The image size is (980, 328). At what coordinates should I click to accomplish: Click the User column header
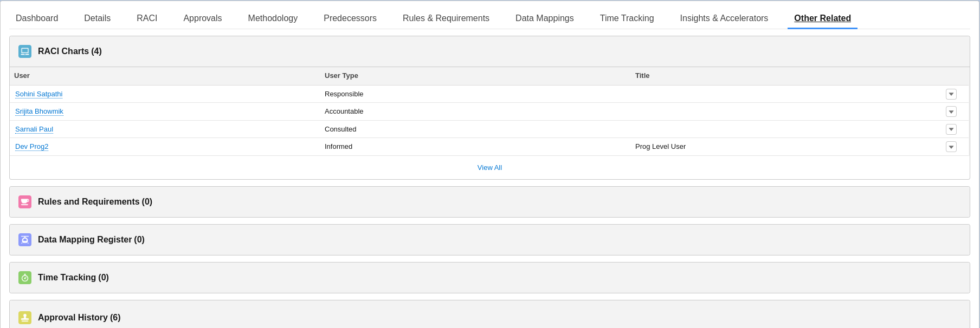22,76
